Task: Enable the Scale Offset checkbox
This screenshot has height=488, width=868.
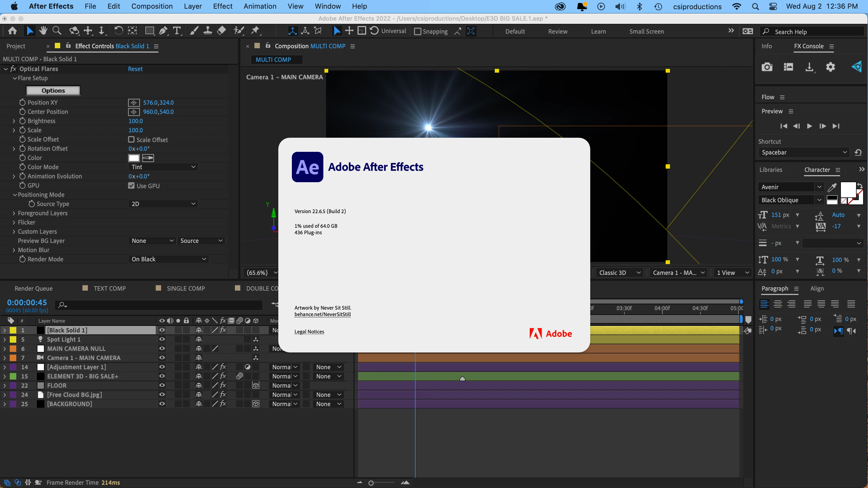Action: pyautogui.click(x=131, y=139)
